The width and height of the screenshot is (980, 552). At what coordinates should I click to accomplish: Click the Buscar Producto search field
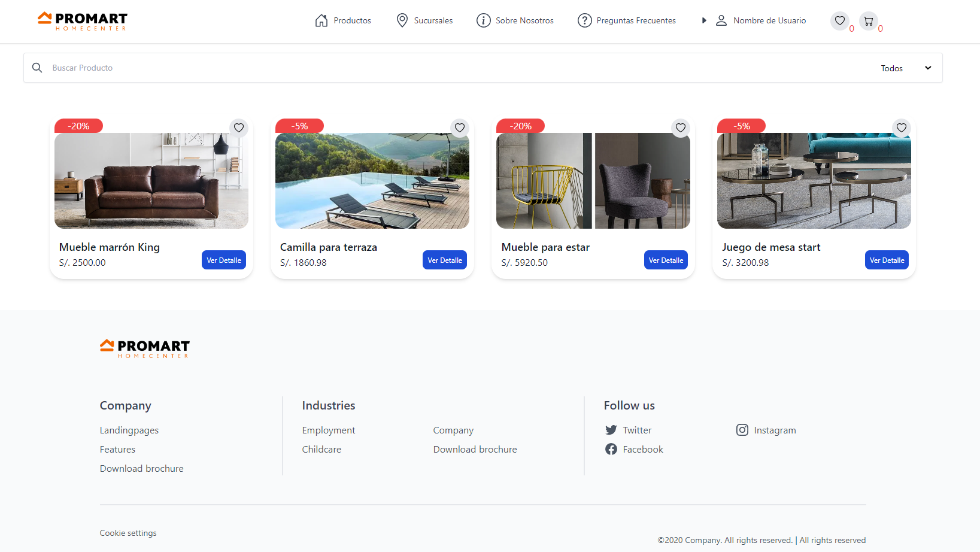pos(455,68)
